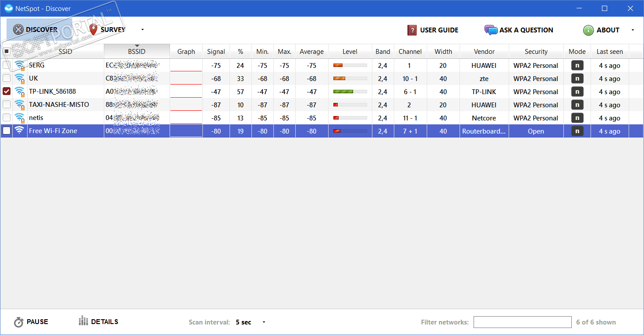Select the netis network name
Screen dimensions: 644x335
pyautogui.click(x=36, y=118)
